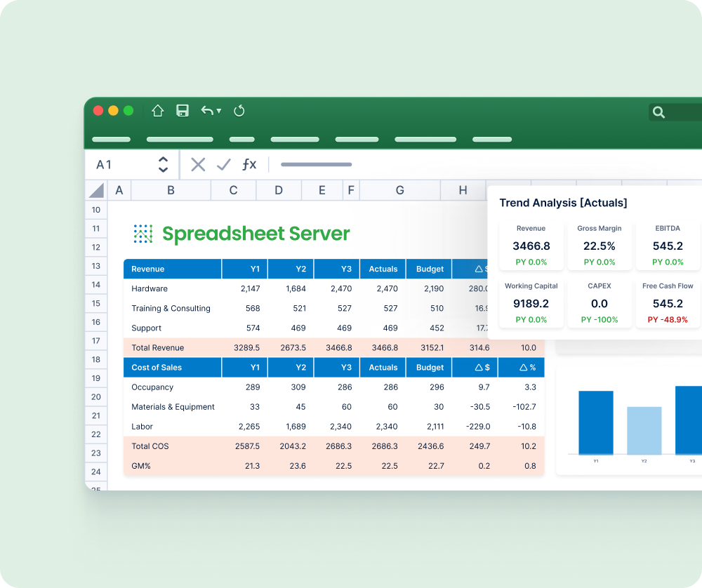This screenshot has height=588, width=702.
Task: Click the Home icon in title bar
Action: [x=157, y=110]
